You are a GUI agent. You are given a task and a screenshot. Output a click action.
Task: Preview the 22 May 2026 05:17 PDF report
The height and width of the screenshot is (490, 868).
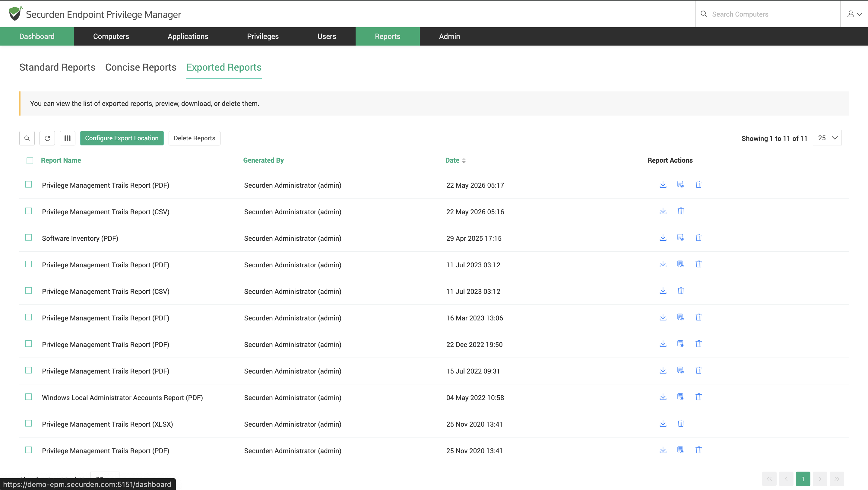(680, 185)
